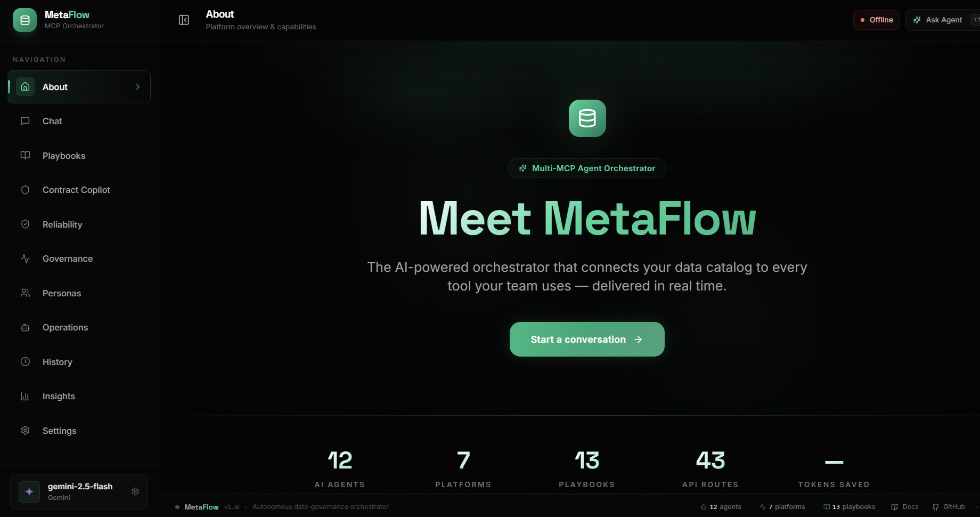This screenshot has width=980, height=517.
Task: Click the 7 Platforms stat
Action: coord(463,469)
